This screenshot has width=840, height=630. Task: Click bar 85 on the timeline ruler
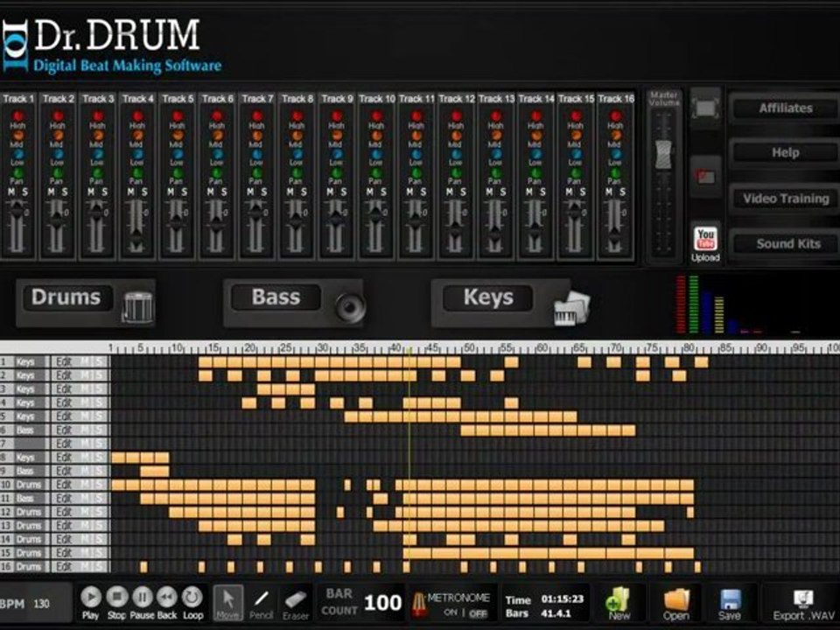[x=726, y=348]
